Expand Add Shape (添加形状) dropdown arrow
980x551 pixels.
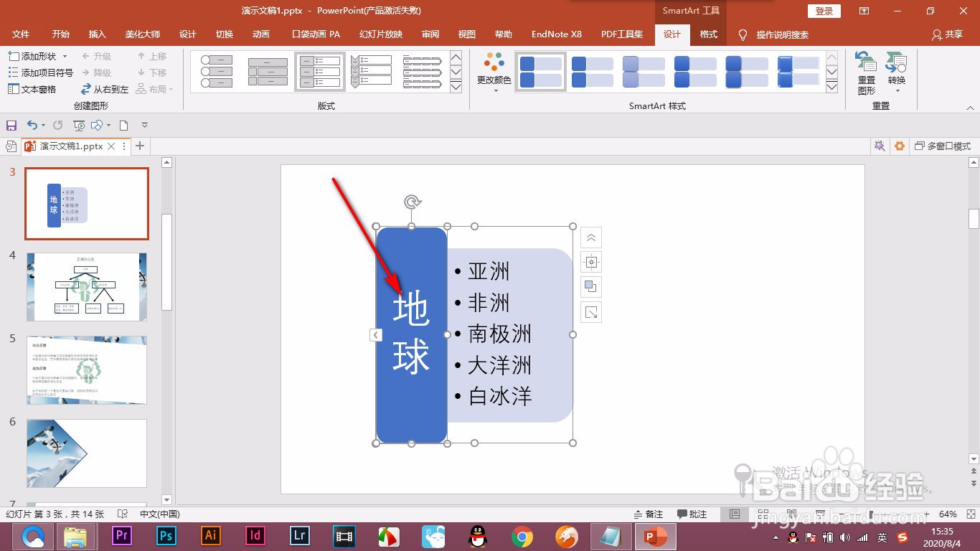point(65,56)
